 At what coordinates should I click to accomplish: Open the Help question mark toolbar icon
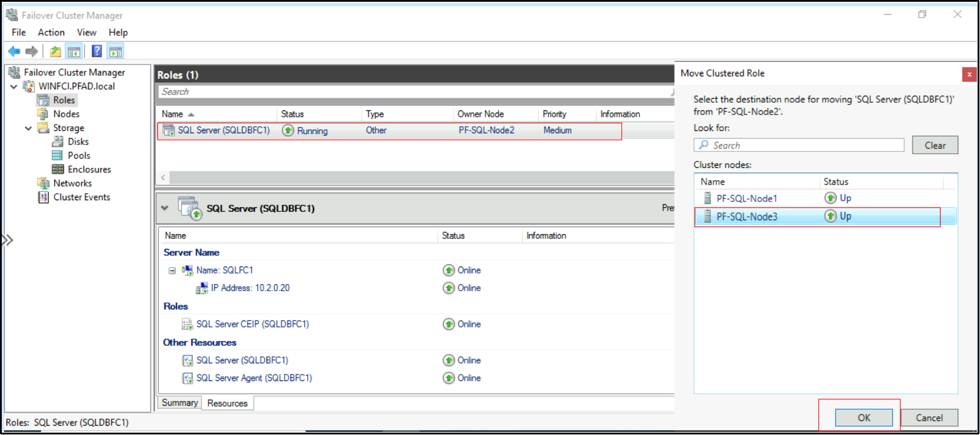[97, 52]
